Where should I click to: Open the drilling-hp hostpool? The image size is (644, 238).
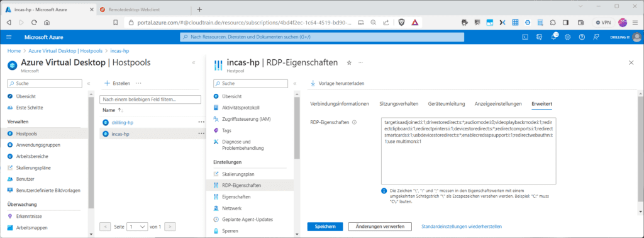point(123,122)
